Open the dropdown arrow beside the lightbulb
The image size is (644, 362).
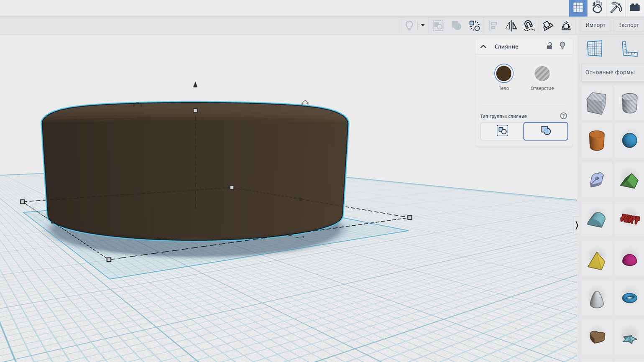point(423,25)
